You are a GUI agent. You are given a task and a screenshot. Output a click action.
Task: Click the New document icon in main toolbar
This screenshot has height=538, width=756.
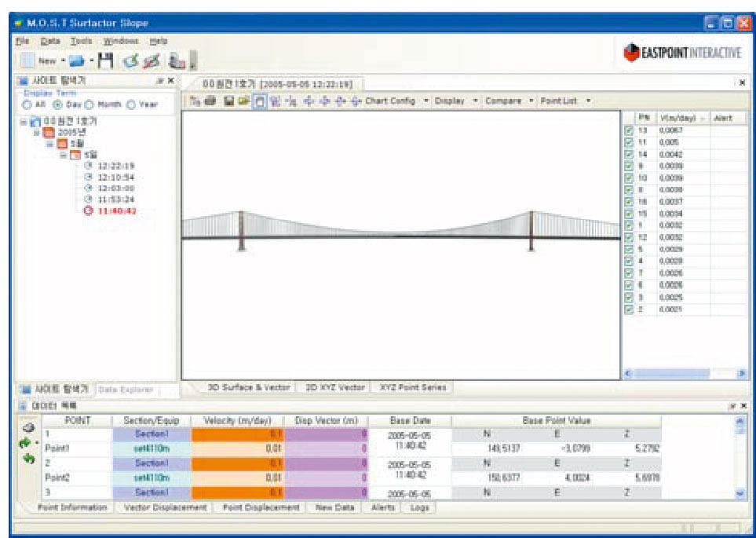[27, 60]
